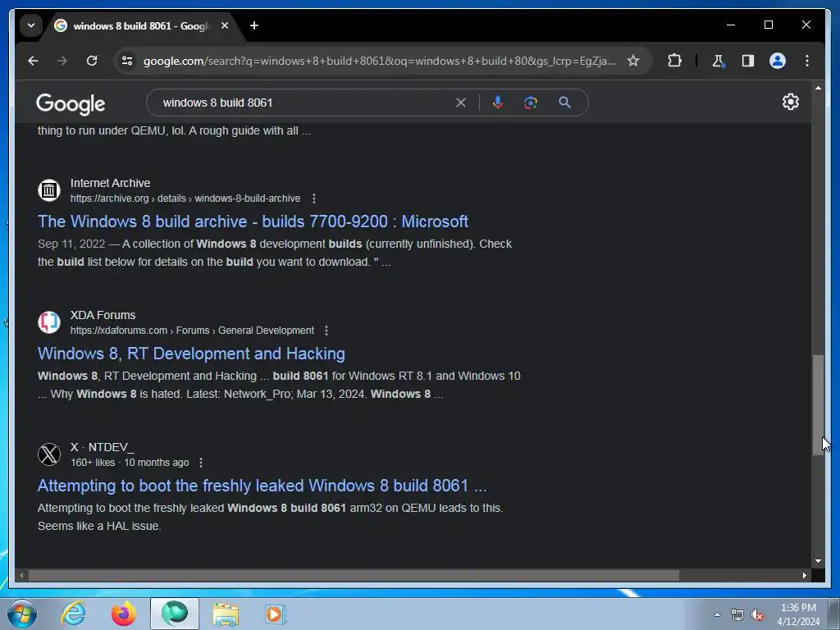
Task: Submit search with magnifying glass icon
Action: (x=564, y=103)
